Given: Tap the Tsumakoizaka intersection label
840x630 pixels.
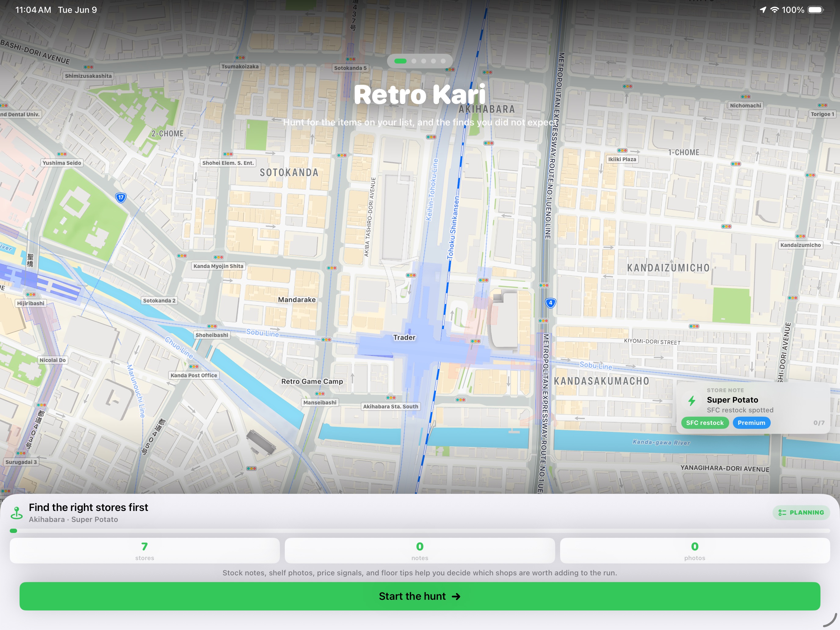Looking at the screenshot, I should tap(240, 67).
